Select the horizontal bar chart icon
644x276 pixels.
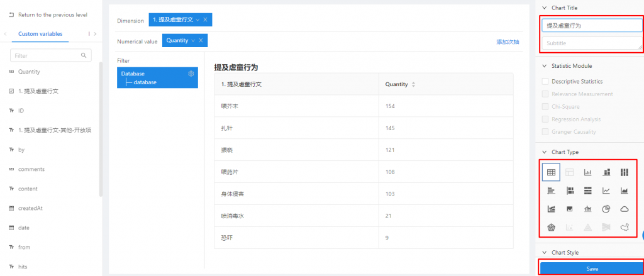click(551, 190)
